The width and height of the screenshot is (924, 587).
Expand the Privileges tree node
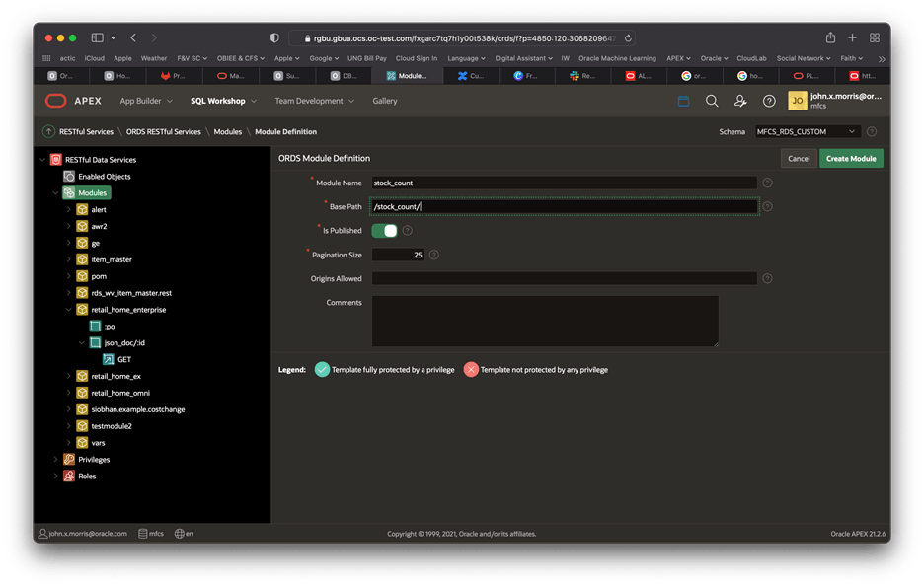coord(55,459)
